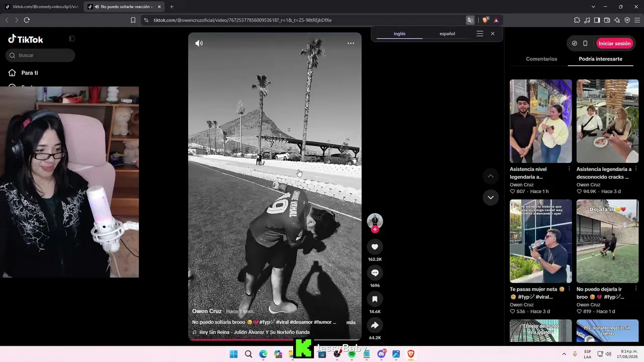
Task: Open 'Asistencia legendaria a desconocido' thumbnail
Action: click(x=608, y=121)
